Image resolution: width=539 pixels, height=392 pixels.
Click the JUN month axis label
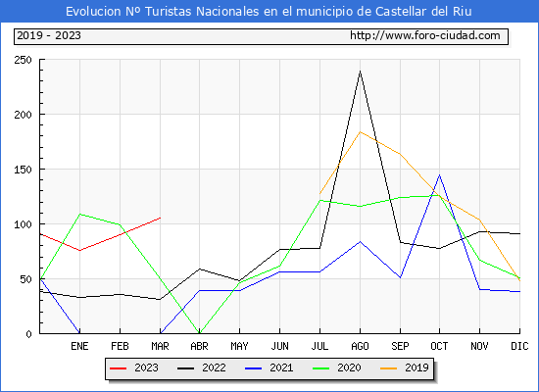280,346
